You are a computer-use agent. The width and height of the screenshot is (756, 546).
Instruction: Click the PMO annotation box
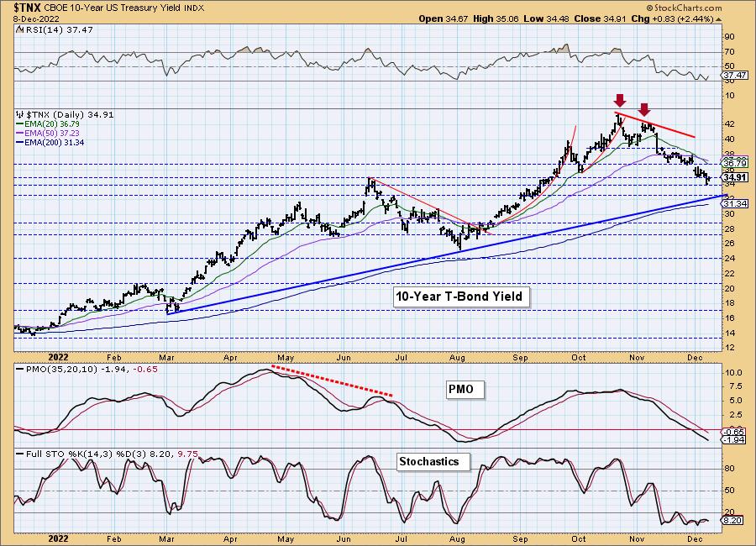coord(465,389)
